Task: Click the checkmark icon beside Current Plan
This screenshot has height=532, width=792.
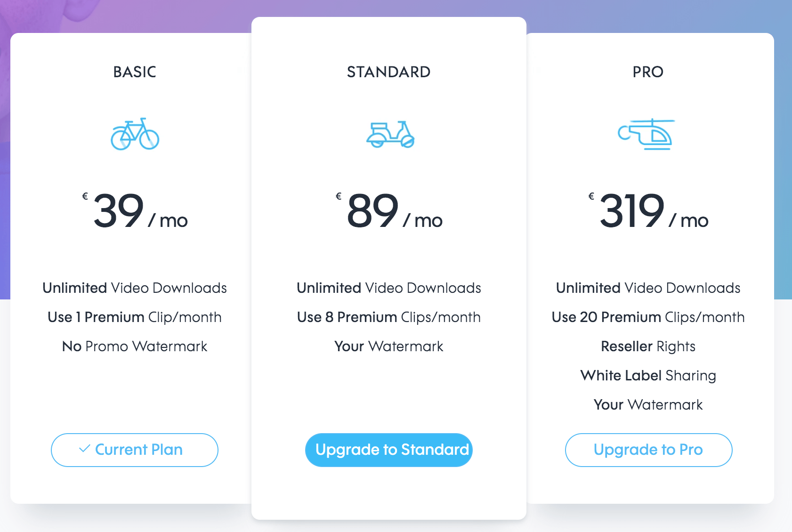Action: [x=85, y=449]
